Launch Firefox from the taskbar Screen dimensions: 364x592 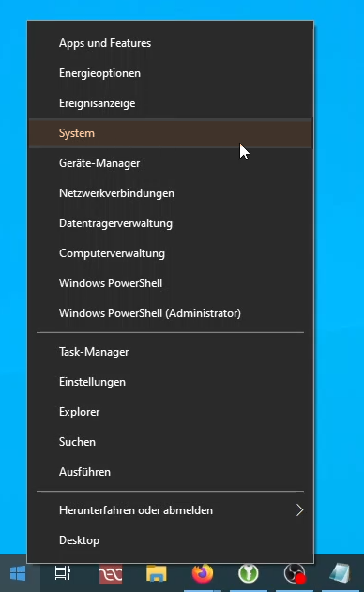(203, 573)
